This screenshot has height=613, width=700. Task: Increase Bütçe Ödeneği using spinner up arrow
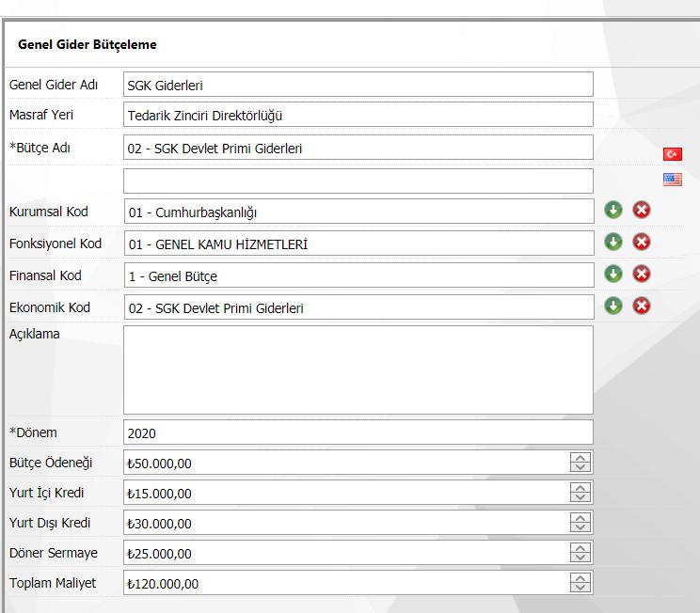[x=581, y=458]
